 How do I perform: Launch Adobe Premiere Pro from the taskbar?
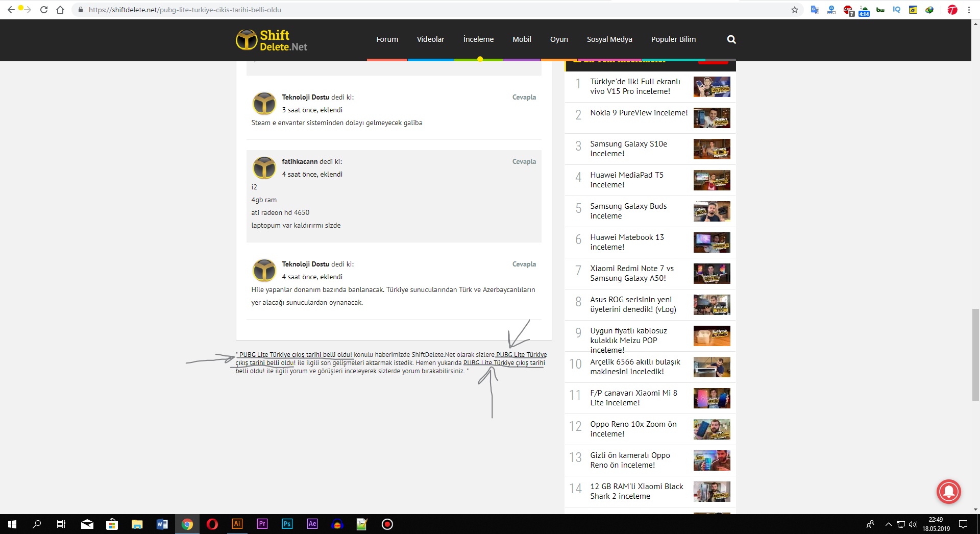pos(262,524)
